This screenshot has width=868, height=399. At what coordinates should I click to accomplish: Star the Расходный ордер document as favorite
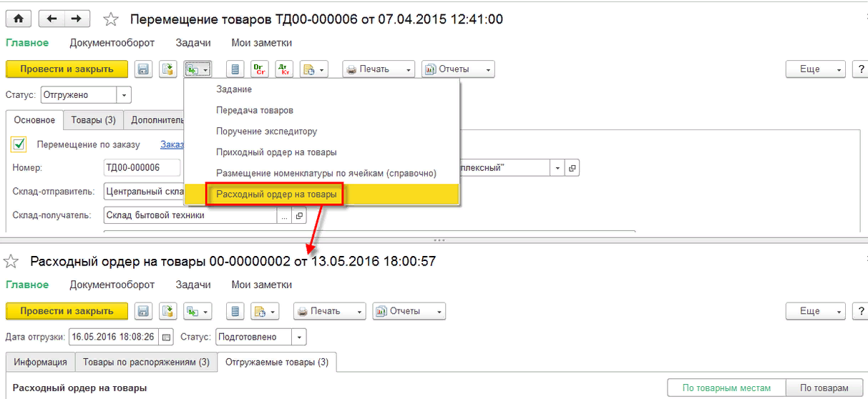coord(11,262)
